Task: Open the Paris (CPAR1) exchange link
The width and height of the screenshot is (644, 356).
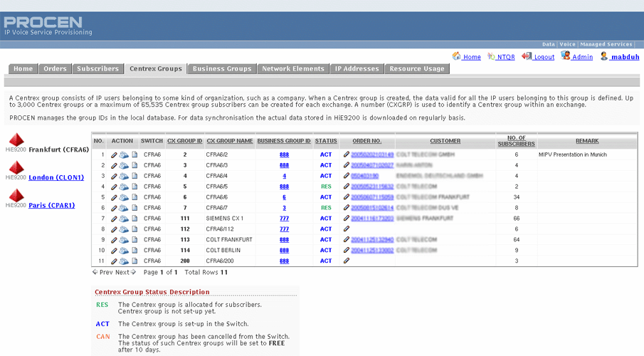Action: tap(51, 205)
